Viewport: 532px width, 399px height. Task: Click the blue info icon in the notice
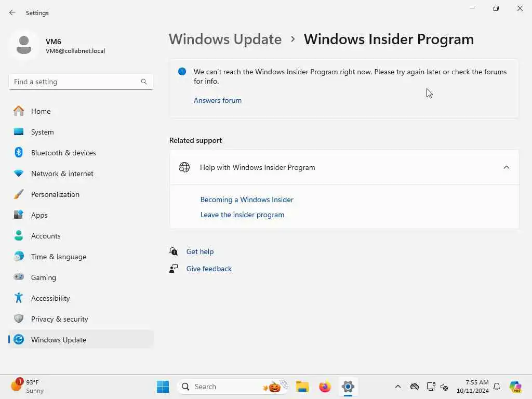(x=182, y=71)
